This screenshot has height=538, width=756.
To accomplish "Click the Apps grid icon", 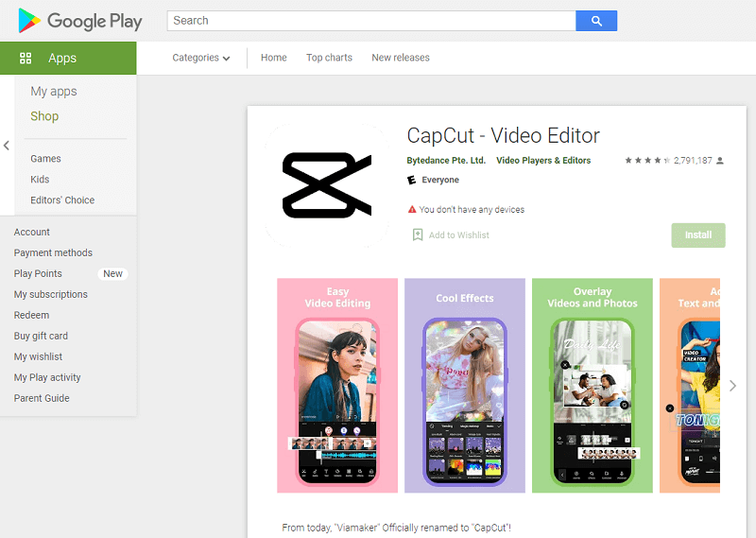I will [26, 59].
